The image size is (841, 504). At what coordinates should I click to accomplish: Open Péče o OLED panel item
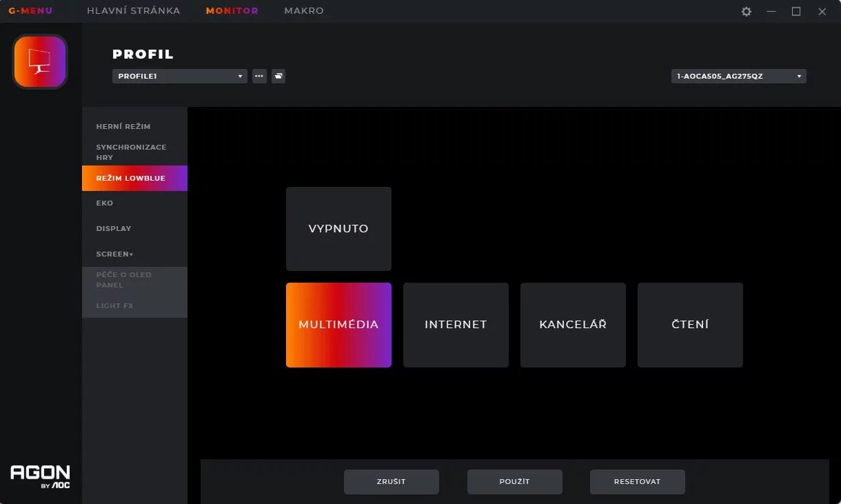pos(134,280)
